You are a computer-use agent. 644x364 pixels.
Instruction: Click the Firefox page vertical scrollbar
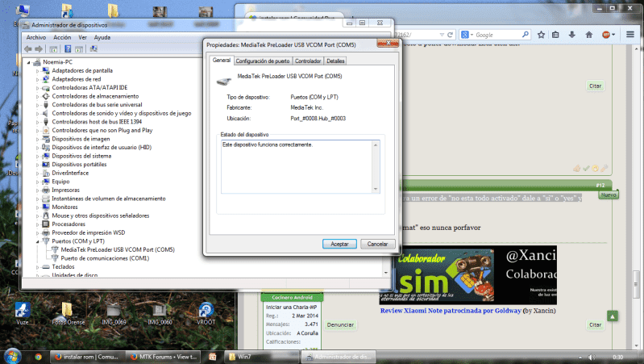[636, 284]
